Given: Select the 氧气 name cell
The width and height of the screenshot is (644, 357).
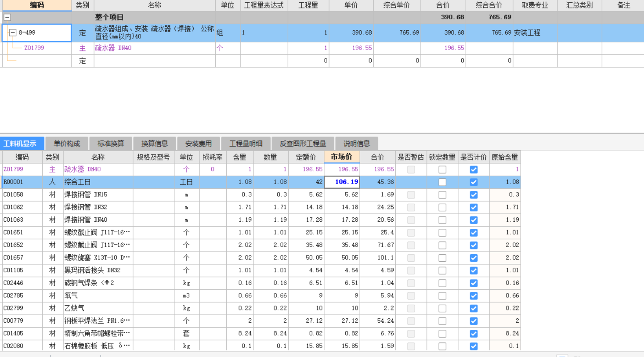Looking at the screenshot, I should click(x=98, y=296).
